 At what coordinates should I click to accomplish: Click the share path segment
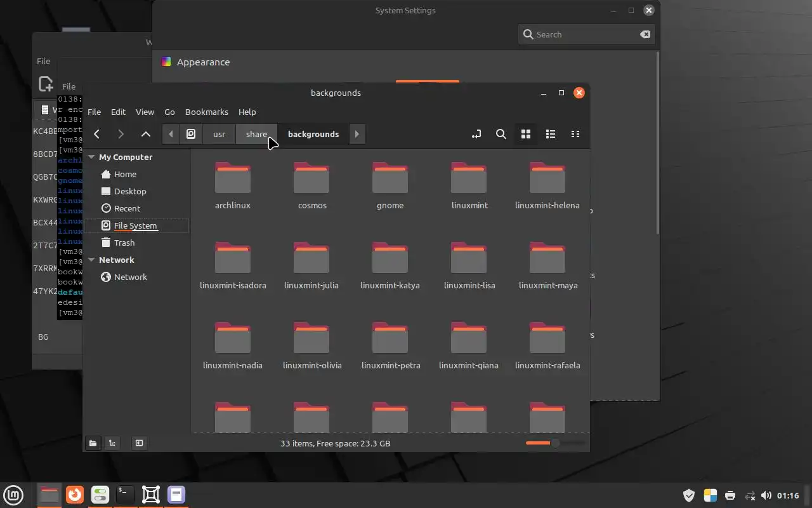coord(256,134)
